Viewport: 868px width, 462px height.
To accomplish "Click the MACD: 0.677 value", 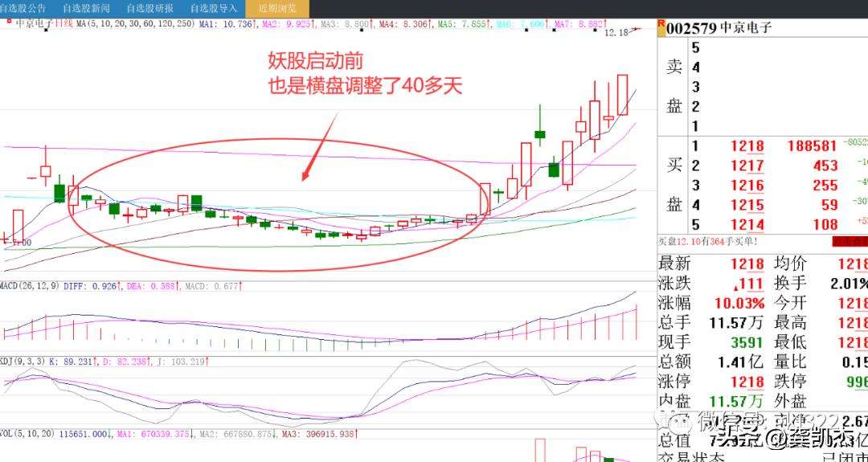I will (x=213, y=287).
